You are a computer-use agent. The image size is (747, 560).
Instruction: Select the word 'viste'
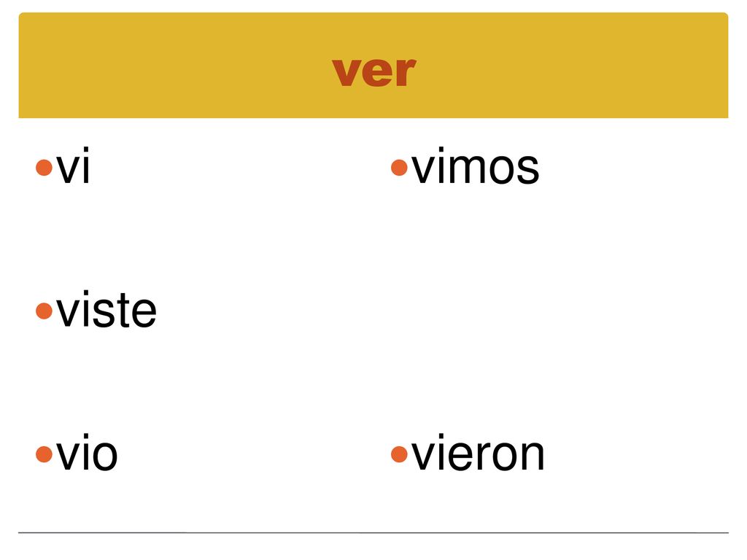(x=107, y=309)
